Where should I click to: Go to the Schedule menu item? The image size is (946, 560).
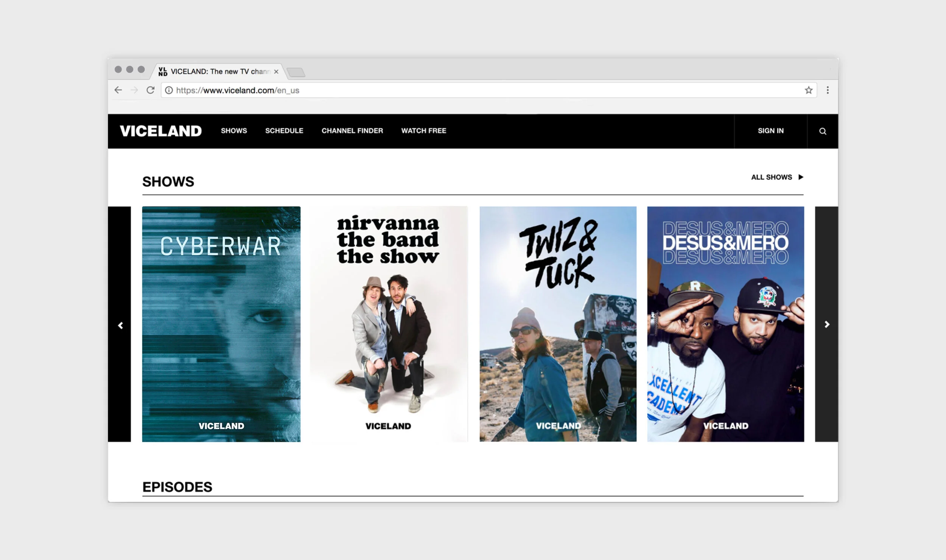284,131
